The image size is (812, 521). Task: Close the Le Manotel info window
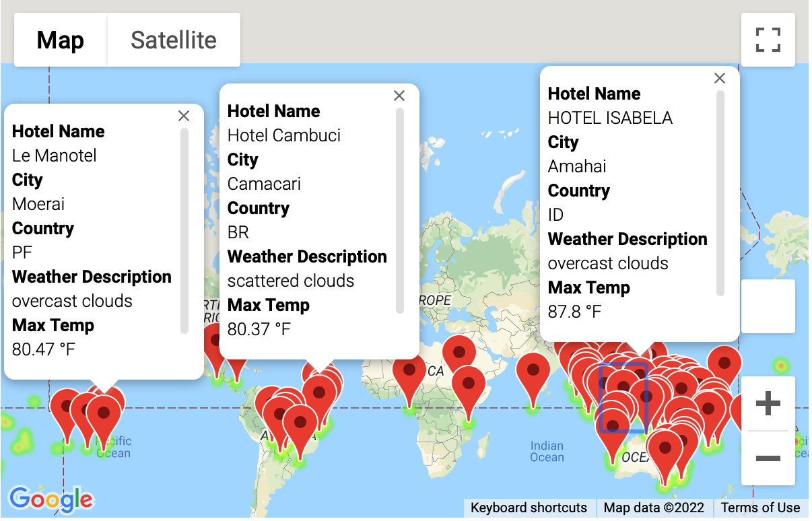[183, 116]
